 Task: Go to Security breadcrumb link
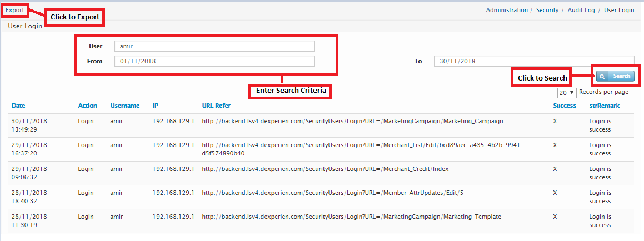[x=547, y=10]
